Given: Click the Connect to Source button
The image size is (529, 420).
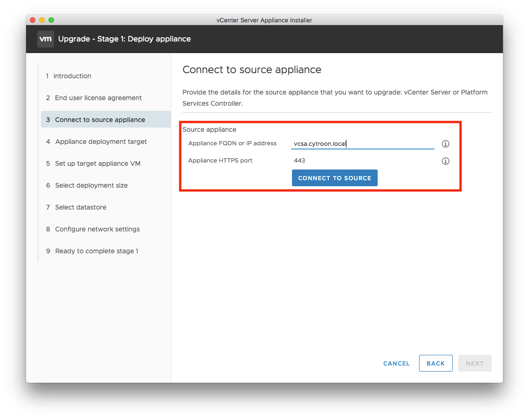Looking at the screenshot, I should (x=334, y=178).
